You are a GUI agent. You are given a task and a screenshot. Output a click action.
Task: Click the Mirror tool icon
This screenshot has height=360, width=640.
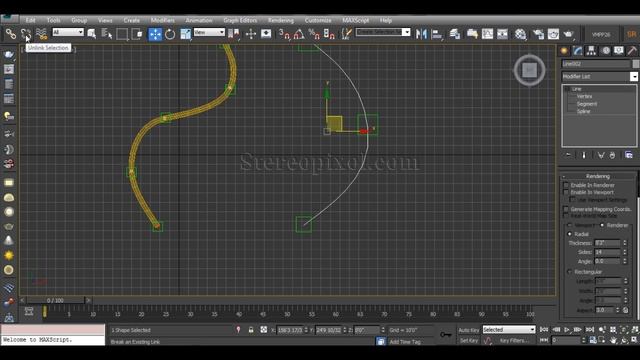[421, 34]
